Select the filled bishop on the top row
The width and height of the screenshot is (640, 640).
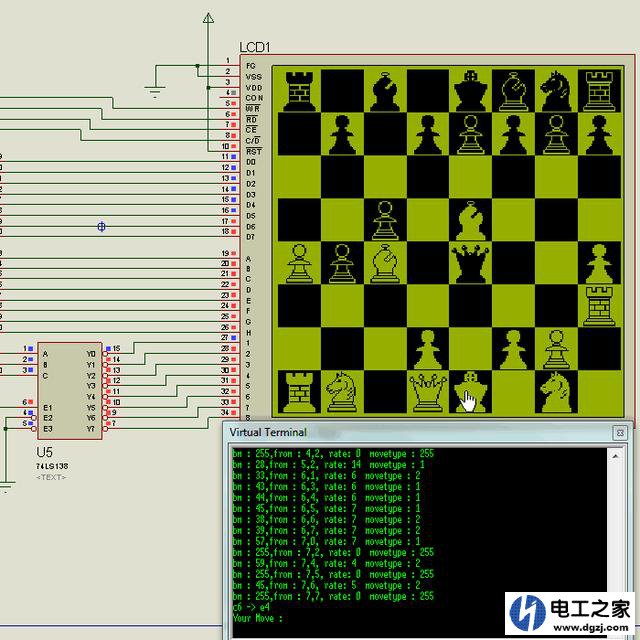tap(384, 91)
